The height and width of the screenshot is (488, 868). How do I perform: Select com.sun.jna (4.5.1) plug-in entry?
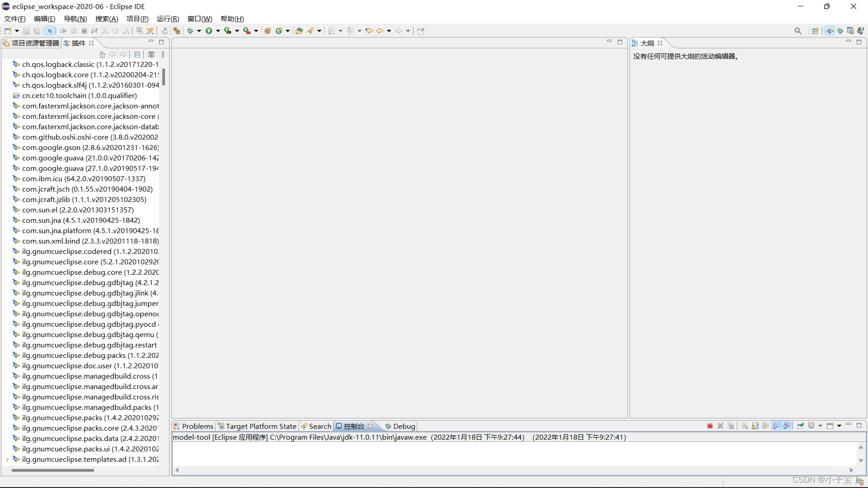[76, 220]
